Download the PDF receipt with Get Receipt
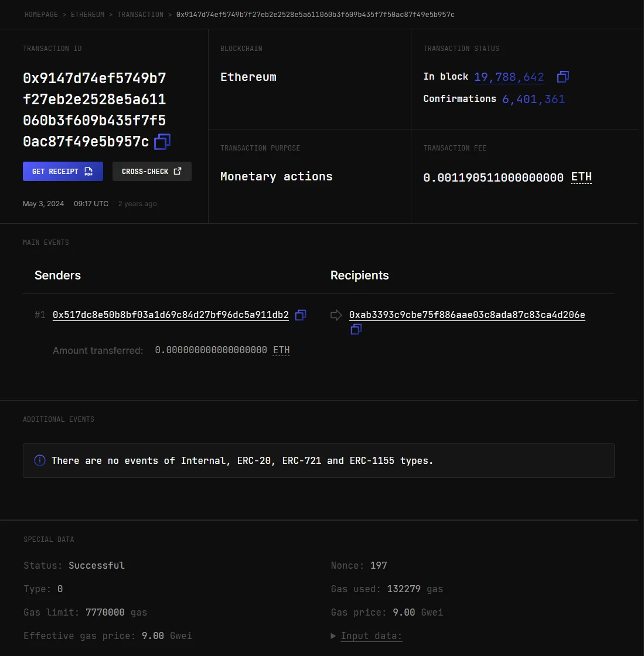644x656 pixels. (63, 172)
